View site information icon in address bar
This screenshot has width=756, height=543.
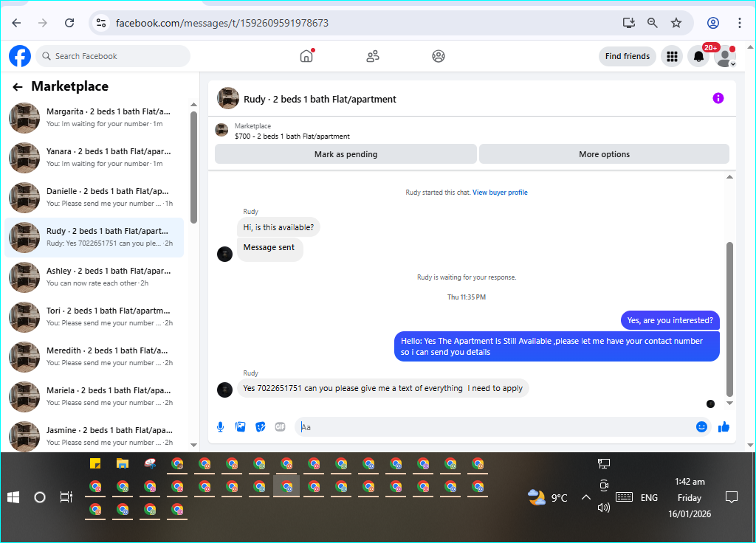101,23
